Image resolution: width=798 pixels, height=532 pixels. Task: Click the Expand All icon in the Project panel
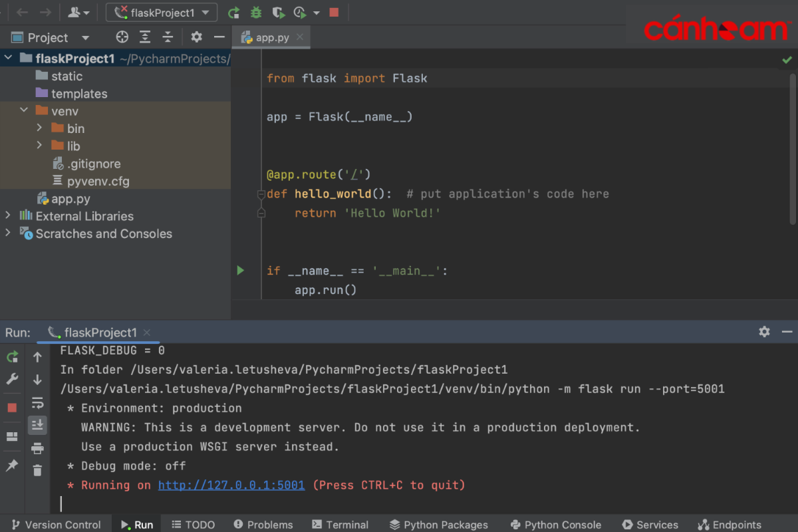pyautogui.click(x=145, y=37)
